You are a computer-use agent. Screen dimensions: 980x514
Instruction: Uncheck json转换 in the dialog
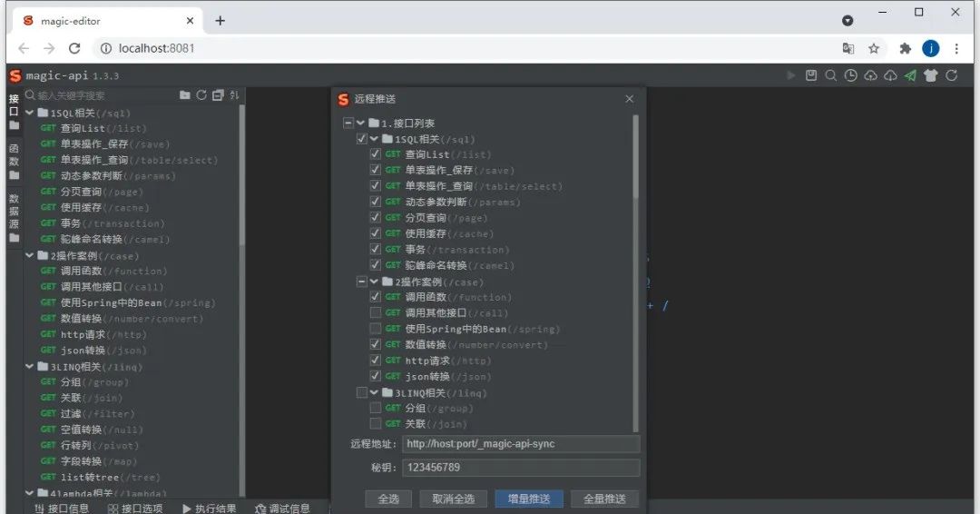pyautogui.click(x=375, y=376)
